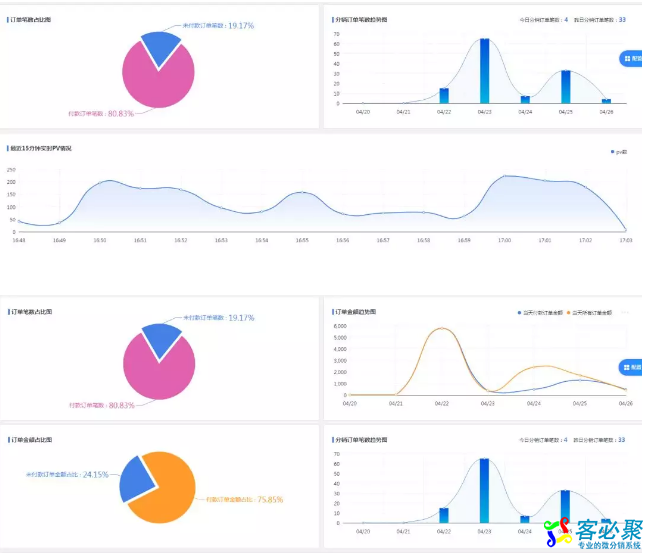656x554 pixels.
Task: Click the 04/25 bar in top bar chart
Action: [565, 87]
